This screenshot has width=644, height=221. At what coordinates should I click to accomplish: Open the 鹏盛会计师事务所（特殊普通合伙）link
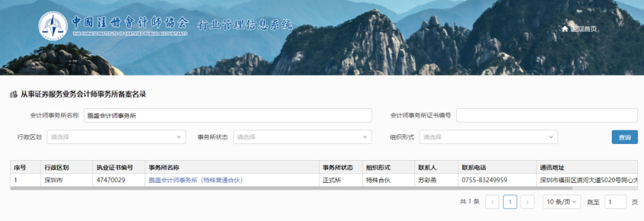[x=196, y=180]
